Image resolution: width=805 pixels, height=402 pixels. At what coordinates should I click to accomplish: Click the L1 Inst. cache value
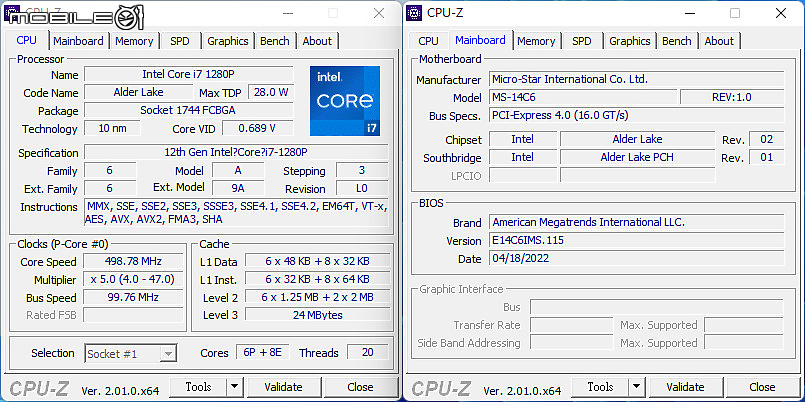coord(317,279)
